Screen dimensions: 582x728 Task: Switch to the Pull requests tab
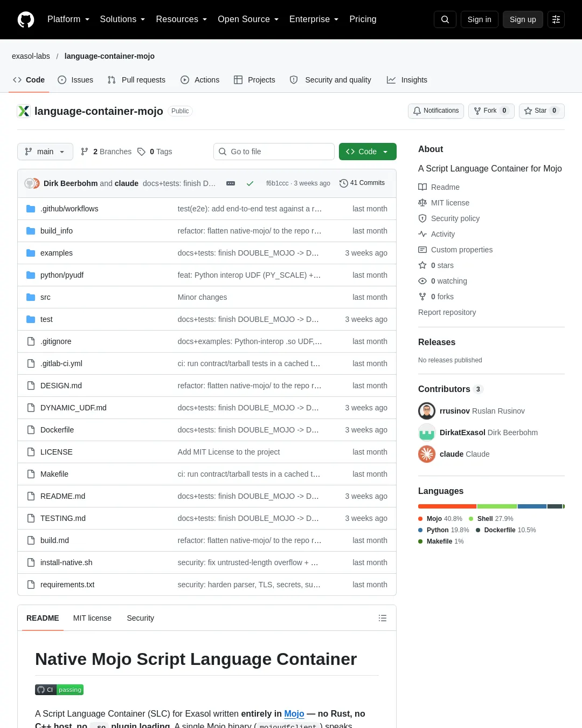(x=136, y=80)
